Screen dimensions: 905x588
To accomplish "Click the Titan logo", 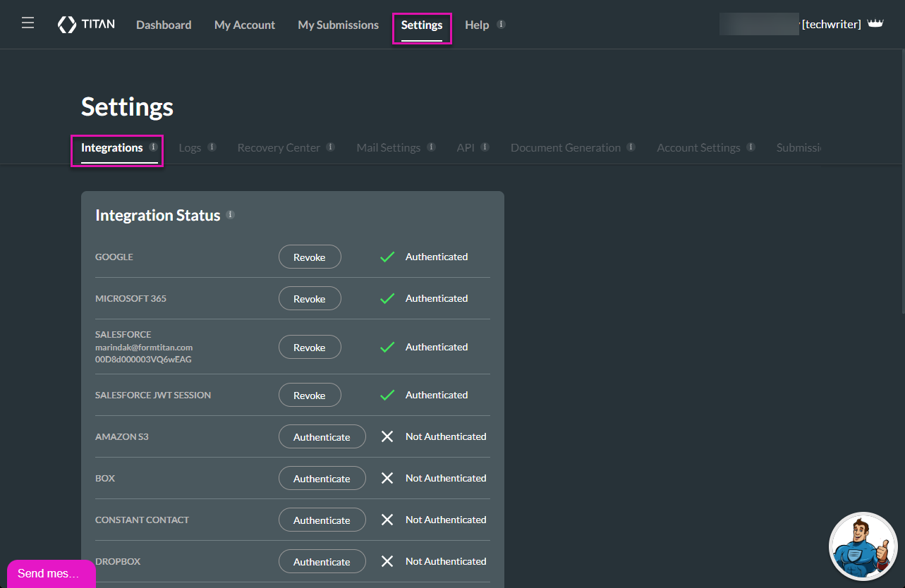I will (x=85, y=23).
